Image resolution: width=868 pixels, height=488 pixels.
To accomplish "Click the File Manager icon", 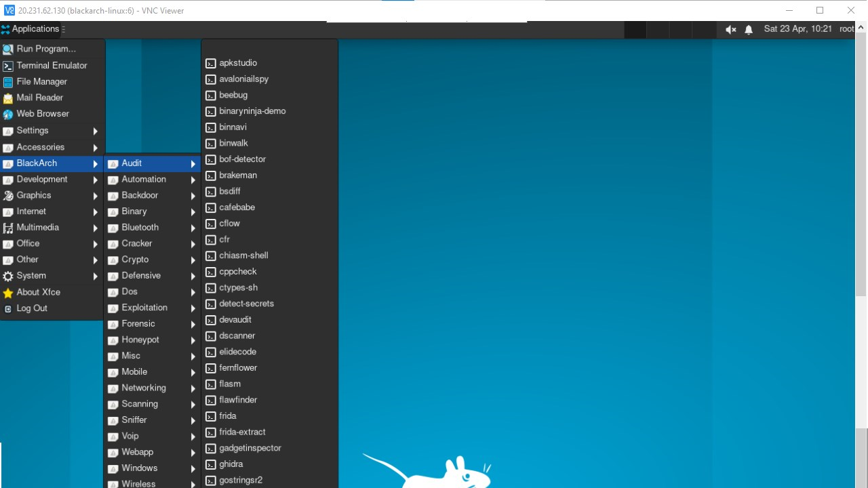I will tap(8, 82).
